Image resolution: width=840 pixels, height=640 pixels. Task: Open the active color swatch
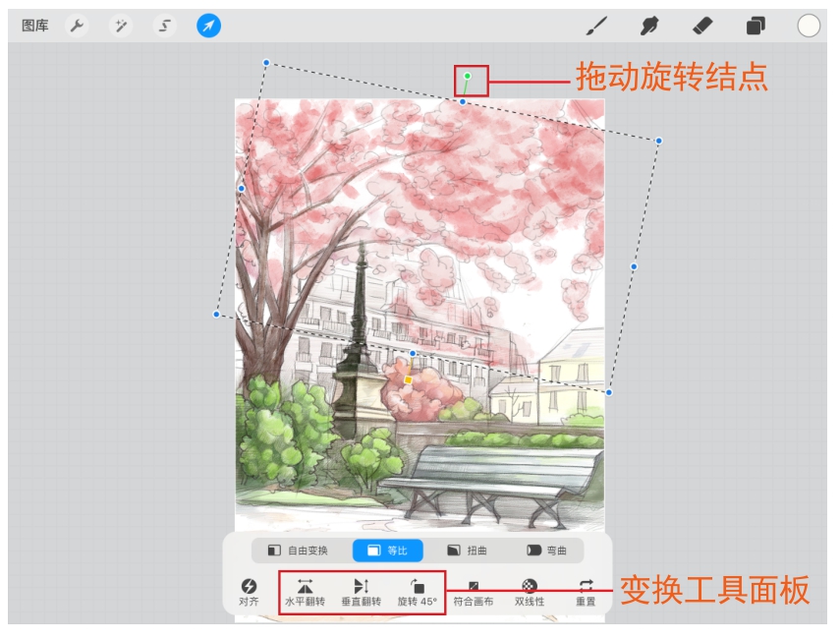click(x=809, y=26)
